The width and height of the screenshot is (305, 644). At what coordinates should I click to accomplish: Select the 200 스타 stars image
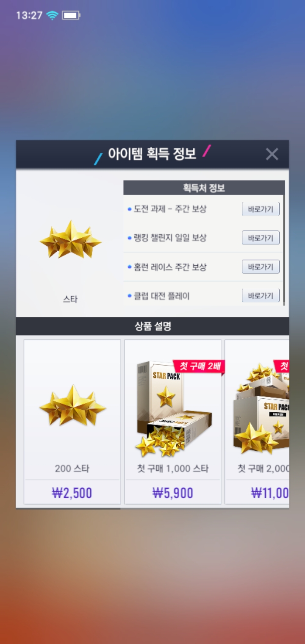[x=72, y=405]
